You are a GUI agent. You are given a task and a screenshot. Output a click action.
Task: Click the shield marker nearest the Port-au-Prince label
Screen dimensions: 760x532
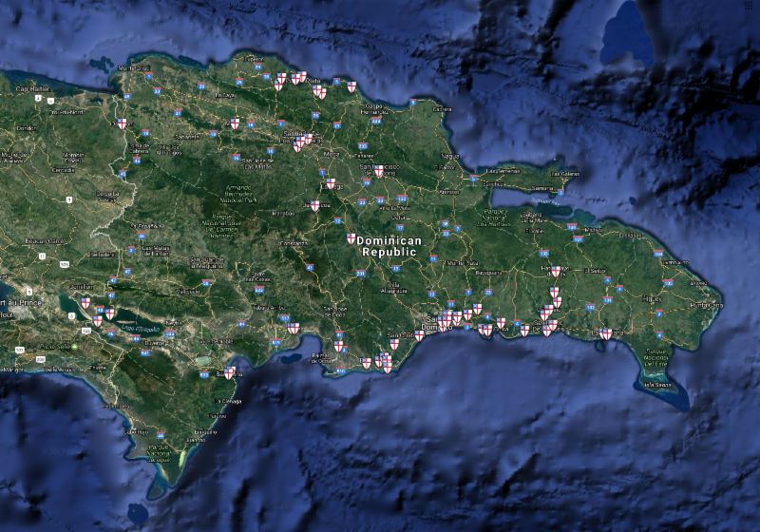85,303
